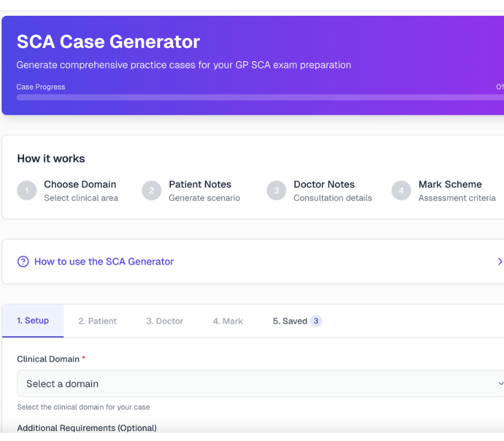Click the Choose Domain step label

click(x=80, y=185)
